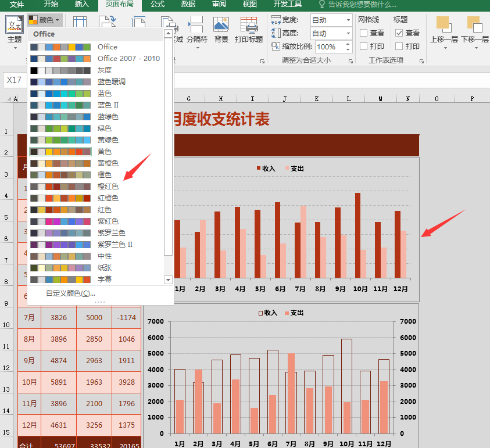This screenshot has width=490, height=448.
Task: Switch to the 数据 tab
Action: tap(188, 4)
